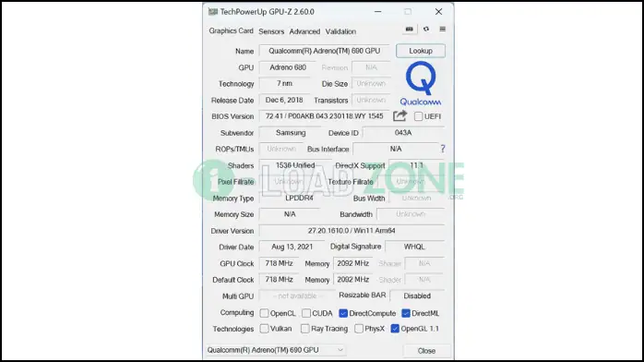Click the Close button at bottom
Image resolution: width=644 pixels, height=362 pixels.
426,351
